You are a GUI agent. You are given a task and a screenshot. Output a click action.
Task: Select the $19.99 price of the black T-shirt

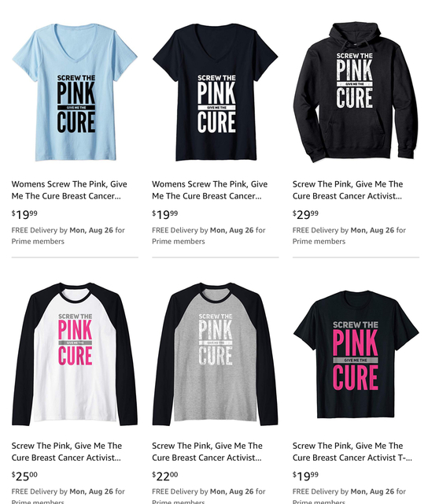[305, 476]
